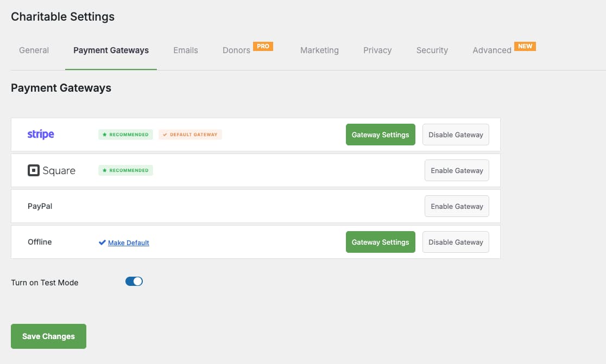Click the blue checkmark beside Make Default
Screen dimensions: 606x364
(x=102, y=242)
